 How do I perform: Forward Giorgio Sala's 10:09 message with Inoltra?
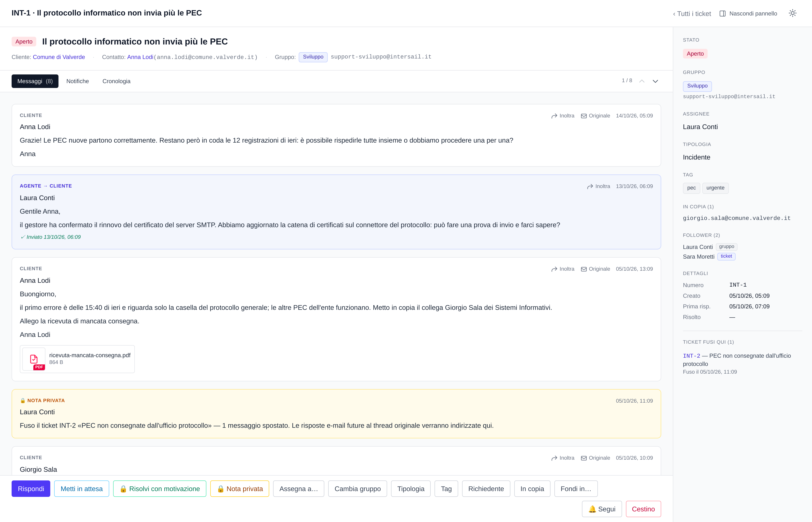click(x=563, y=458)
